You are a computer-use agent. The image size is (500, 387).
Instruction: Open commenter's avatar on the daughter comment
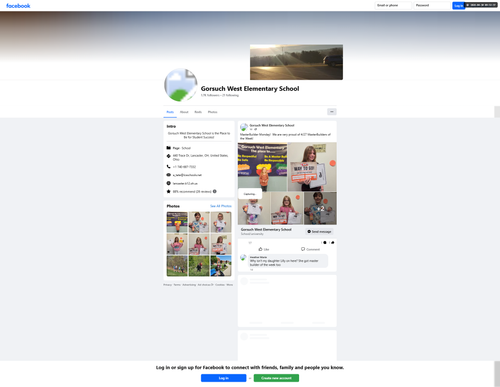click(243, 258)
